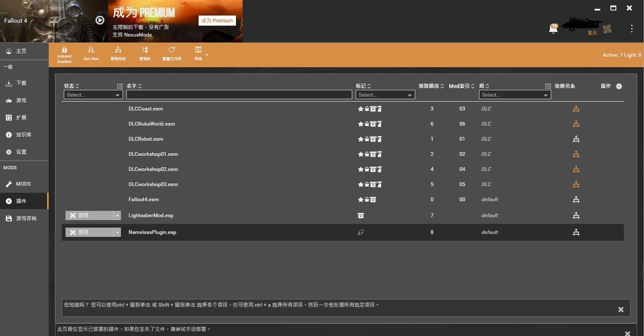Screen dimensions: 644x336
Task: Click the Active: 7 Light: 0 counter
Action: click(x=622, y=55)
